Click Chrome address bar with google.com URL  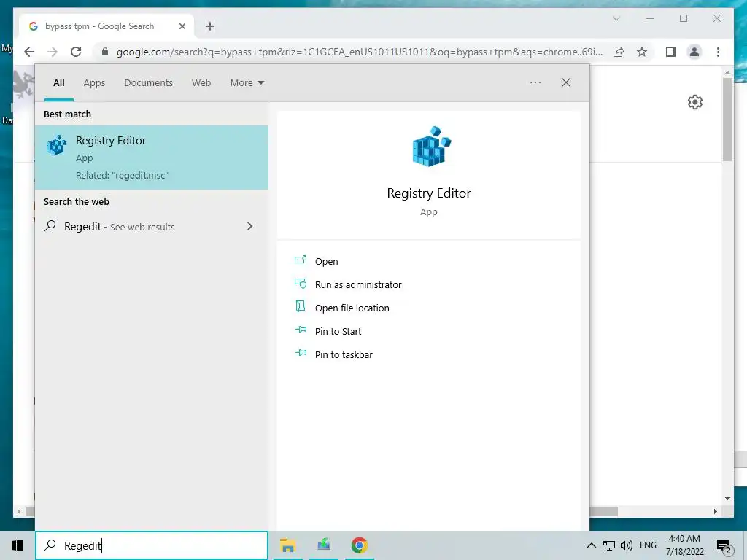click(x=359, y=52)
